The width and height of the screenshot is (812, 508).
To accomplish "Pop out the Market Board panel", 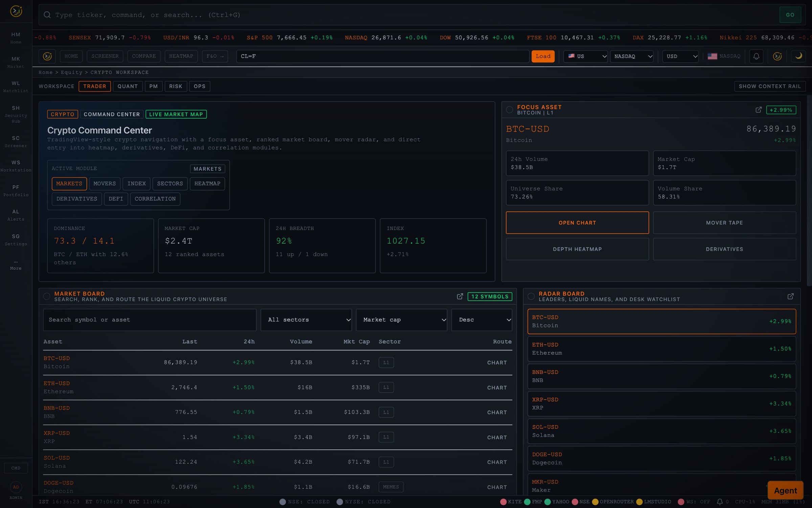I will 460,296.
